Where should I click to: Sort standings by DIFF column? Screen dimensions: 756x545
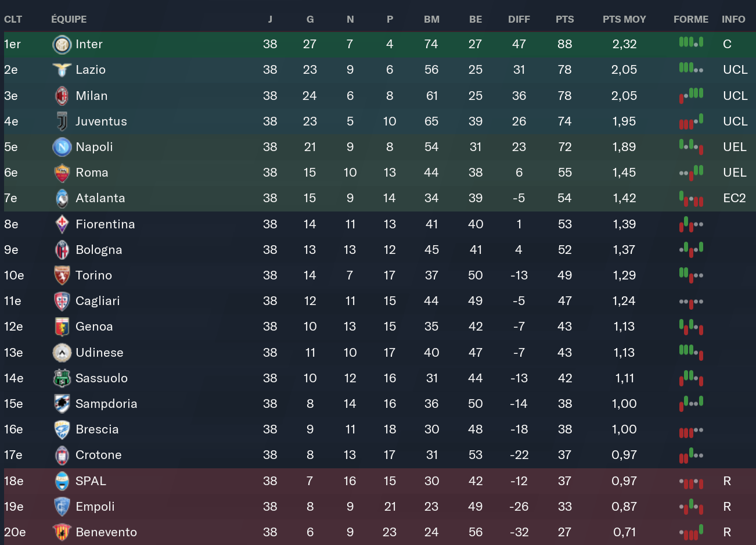(x=519, y=19)
